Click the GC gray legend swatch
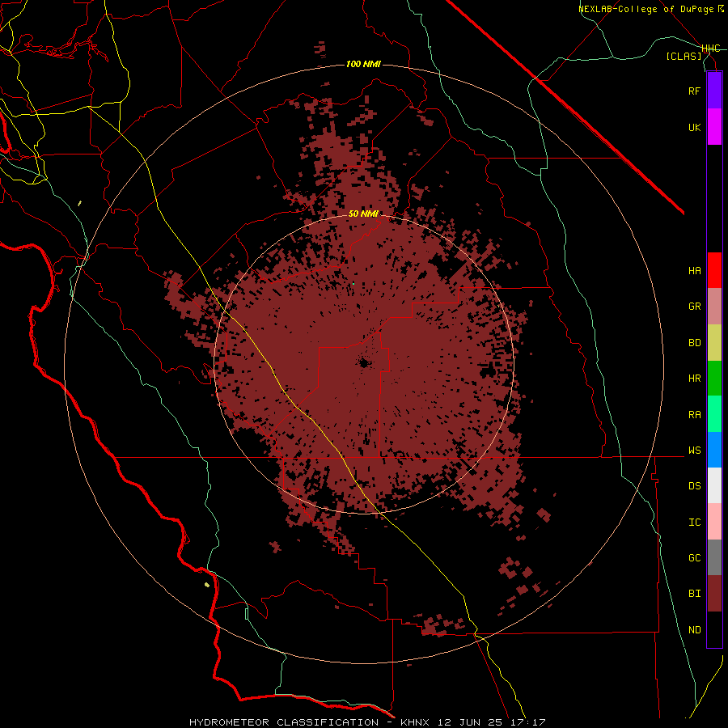 tap(714, 557)
